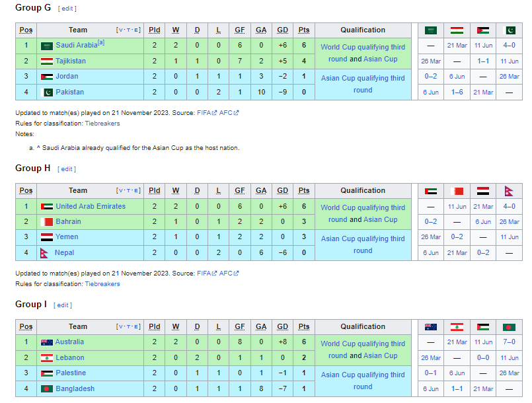Click 'V' view template link in Group I header
The image size is (532, 403).
tap(120, 327)
